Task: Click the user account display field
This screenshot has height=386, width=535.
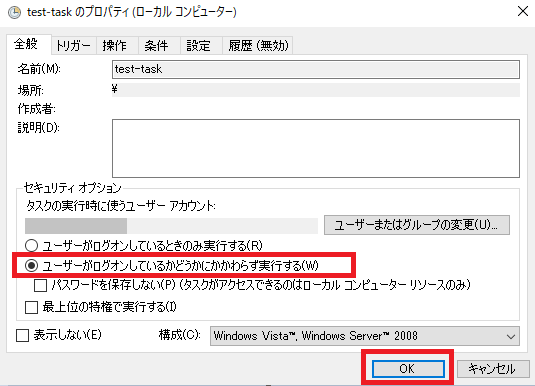Action: tap(171, 226)
